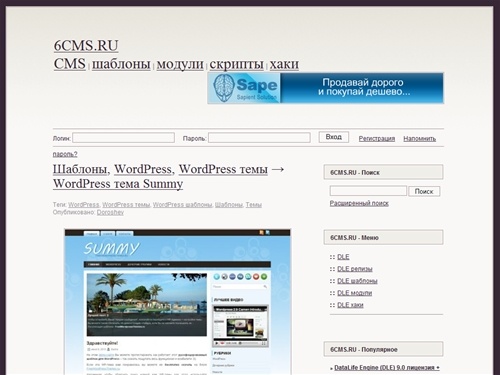Open the скрипты navigation link
Viewport: 500px width, 375px height.
(x=236, y=64)
